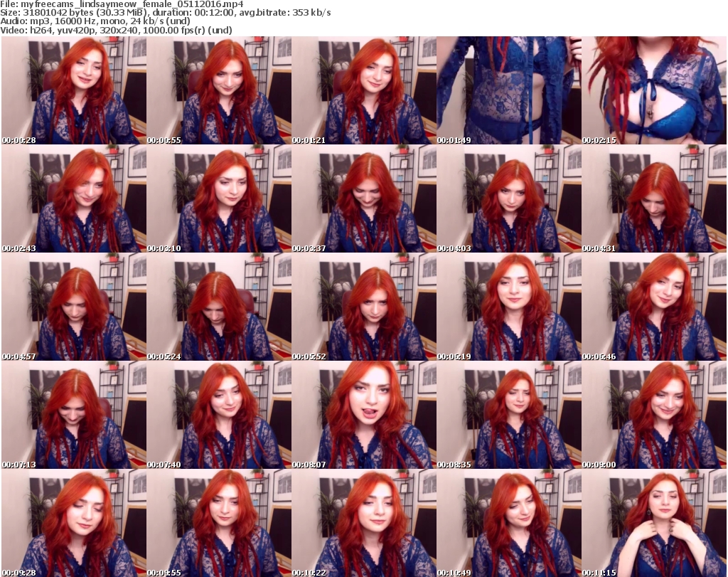Choose the frame marked 00:06:19
Image resolution: width=728 pixels, height=577 pixels.
click(x=509, y=307)
